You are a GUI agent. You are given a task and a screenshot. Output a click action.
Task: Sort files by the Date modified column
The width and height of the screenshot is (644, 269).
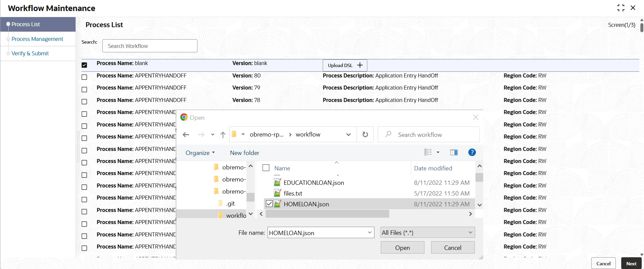tap(433, 168)
